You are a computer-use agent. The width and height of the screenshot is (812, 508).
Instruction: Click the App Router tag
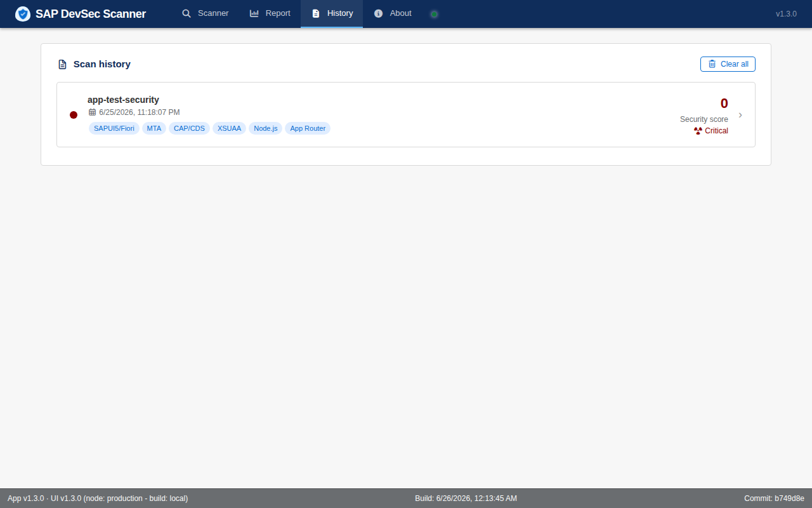point(308,128)
